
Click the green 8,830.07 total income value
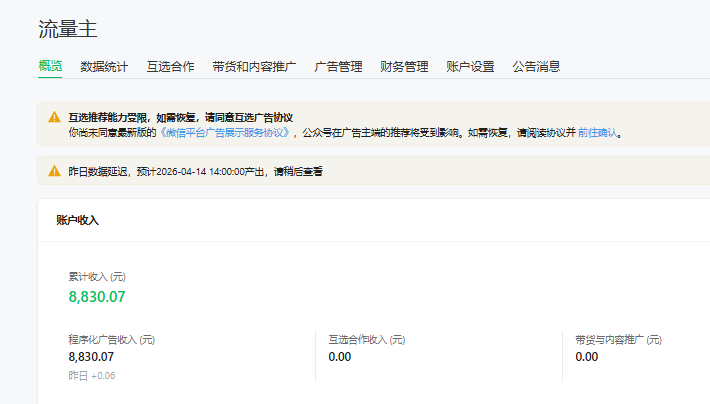pyautogui.click(x=97, y=297)
